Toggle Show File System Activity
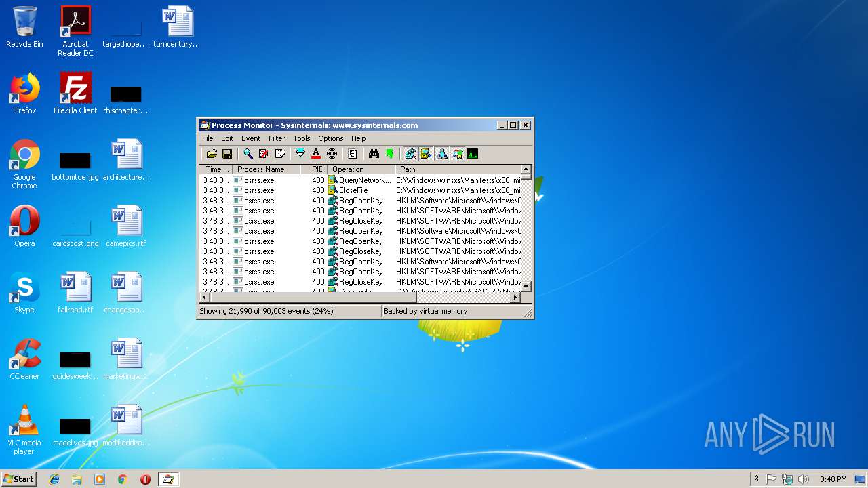868x488 pixels. pyautogui.click(x=426, y=154)
